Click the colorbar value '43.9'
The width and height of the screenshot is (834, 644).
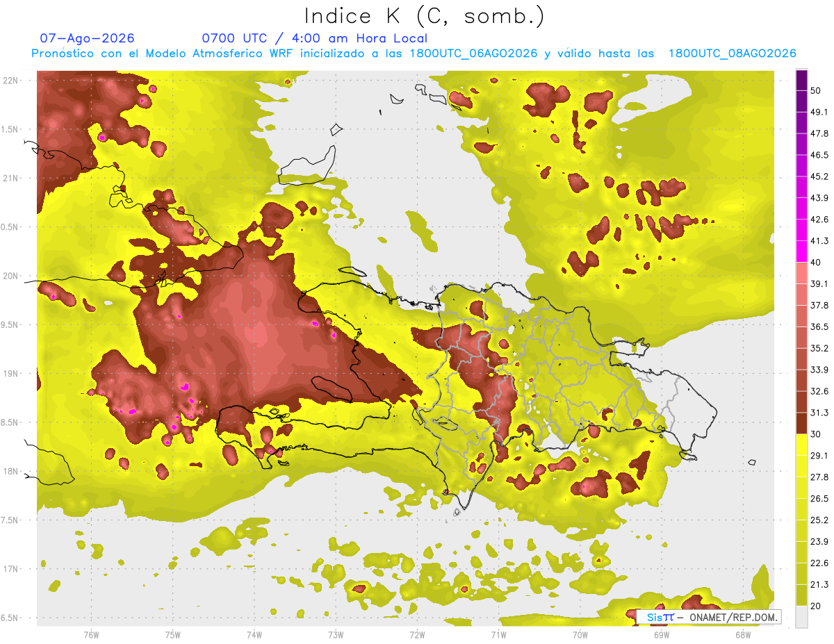(x=819, y=197)
